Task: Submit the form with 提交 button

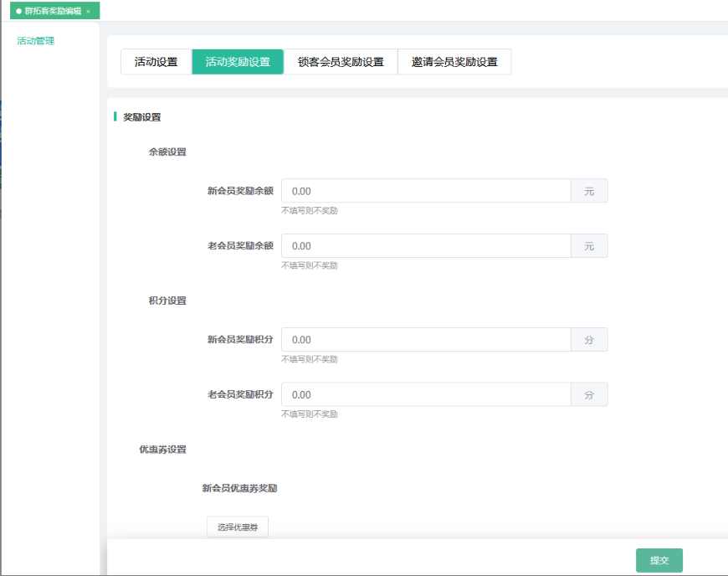Action: point(659,560)
